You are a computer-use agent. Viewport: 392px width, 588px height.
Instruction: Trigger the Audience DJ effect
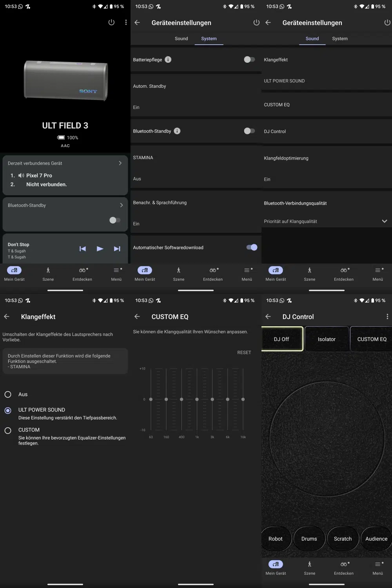click(376, 539)
